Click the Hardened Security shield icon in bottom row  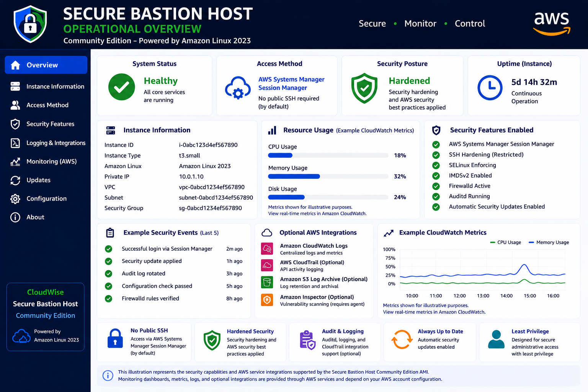[212, 340]
